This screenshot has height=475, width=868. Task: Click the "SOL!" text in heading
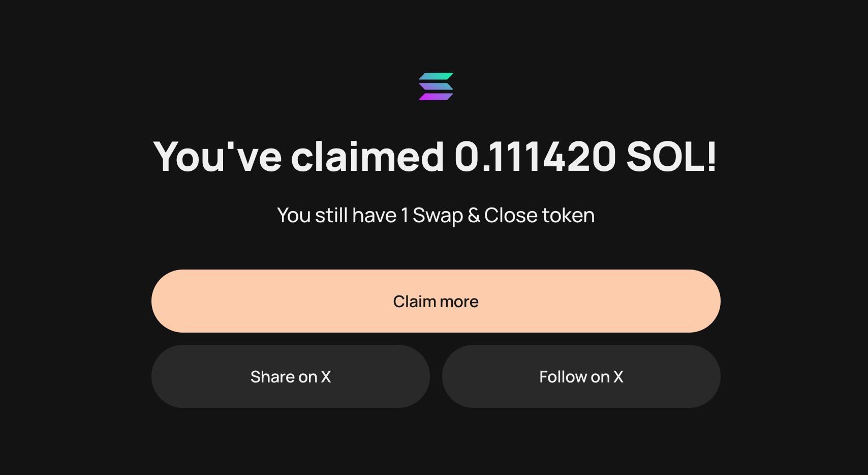tap(671, 157)
